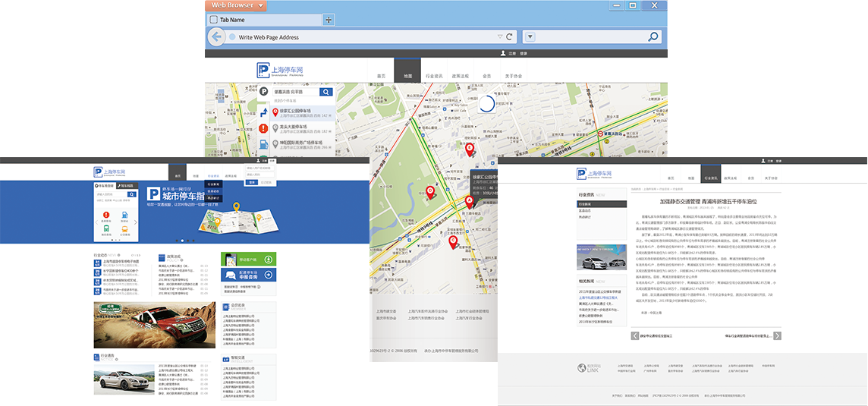Click the red metro station symbol on map
The image size is (868, 406).
(x=600, y=133)
